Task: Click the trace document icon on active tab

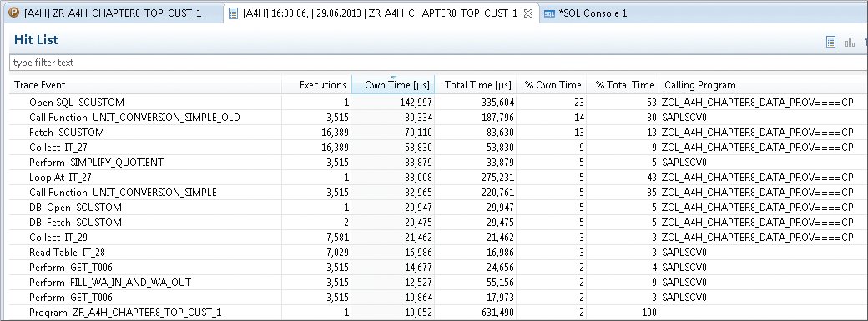Action: pyautogui.click(x=234, y=13)
